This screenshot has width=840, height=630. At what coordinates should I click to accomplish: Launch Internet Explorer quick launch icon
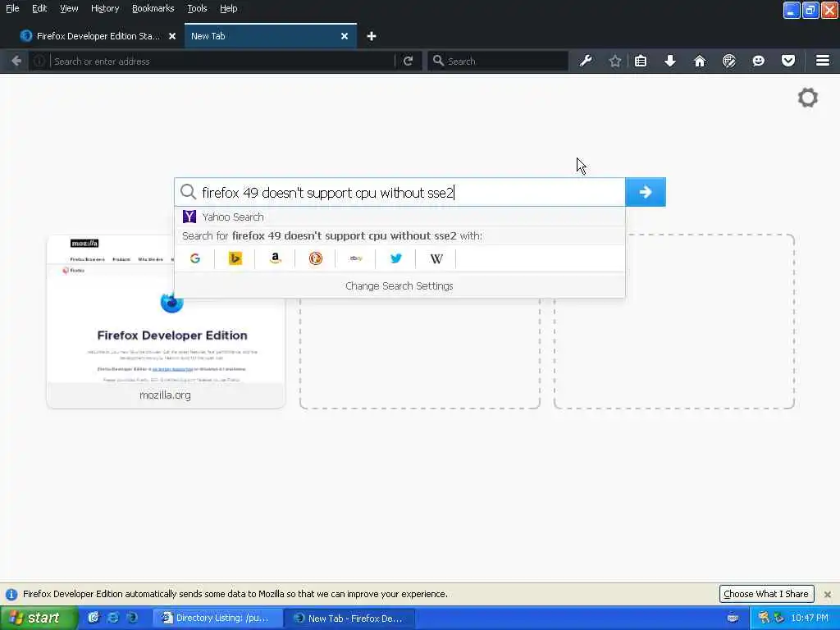coord(113,618)
